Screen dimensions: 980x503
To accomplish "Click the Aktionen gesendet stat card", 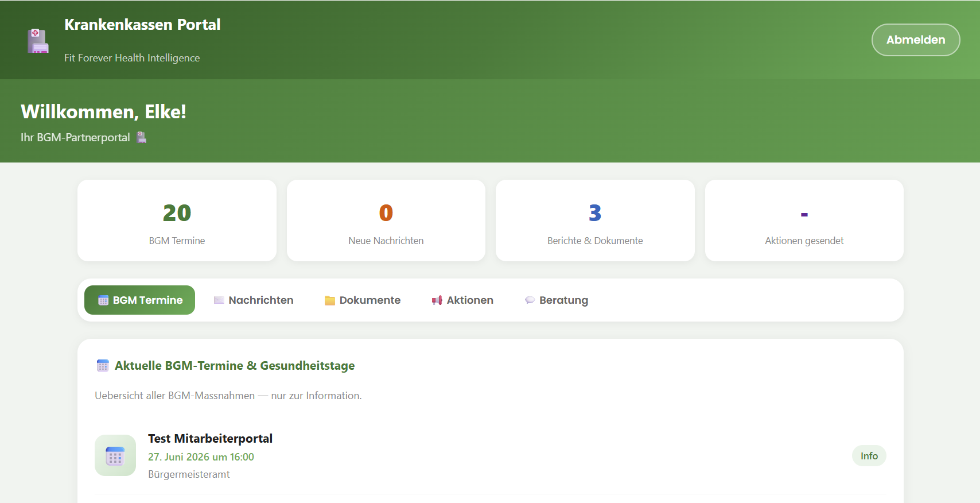I will pos(804,220).
